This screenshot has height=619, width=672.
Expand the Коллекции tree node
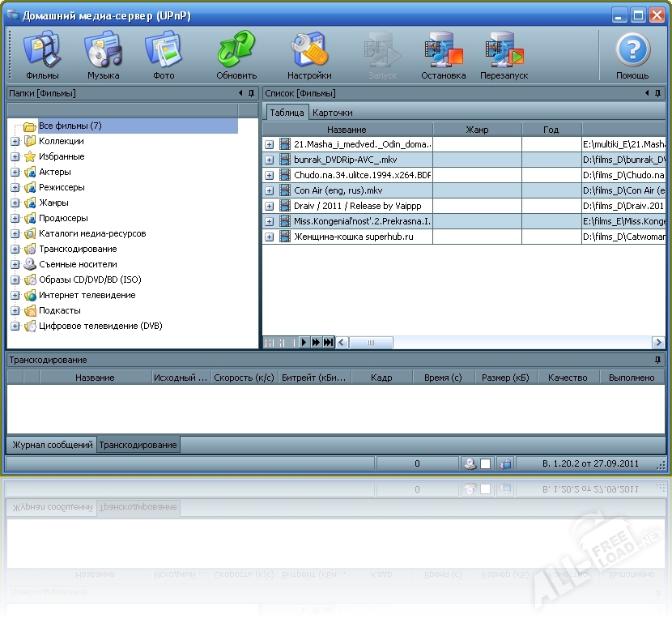point(15,142)
